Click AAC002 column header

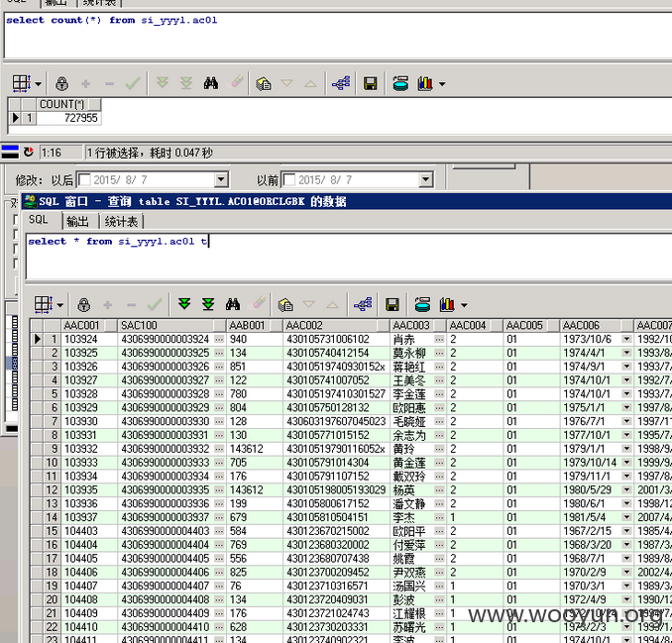coord(336,325)
